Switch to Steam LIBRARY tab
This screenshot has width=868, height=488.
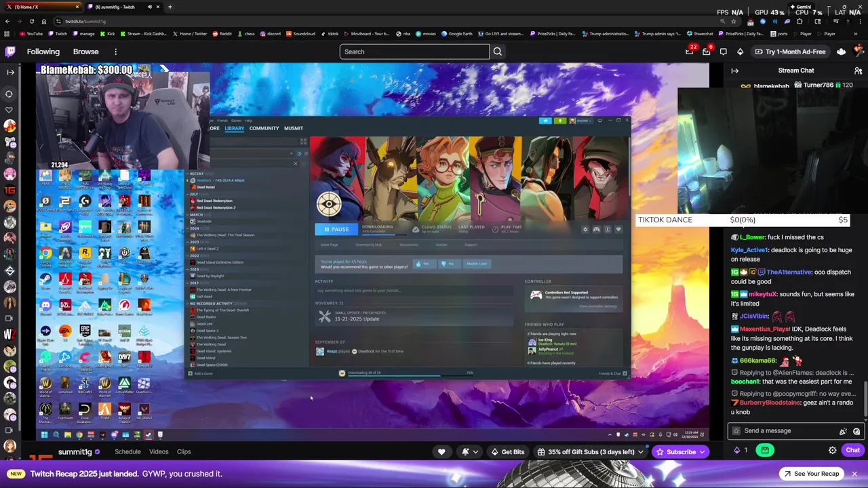[x=234, y=128]
